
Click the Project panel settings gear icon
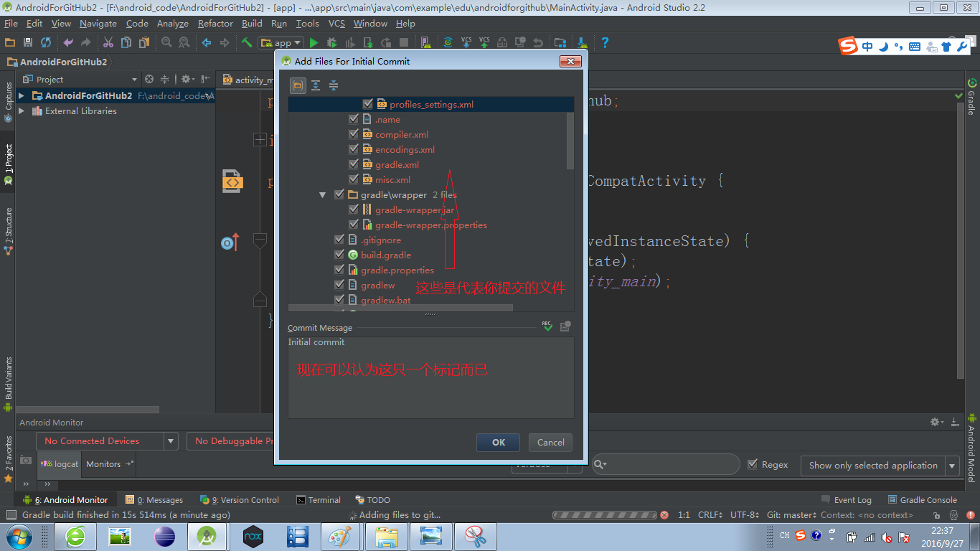click(x=187, y=79)
